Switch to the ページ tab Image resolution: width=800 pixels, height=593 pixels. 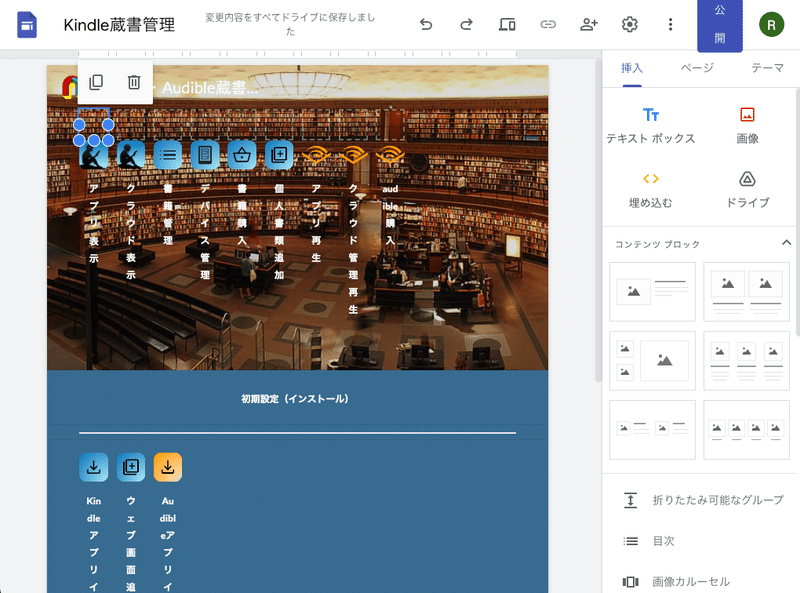tap(697, 68)
